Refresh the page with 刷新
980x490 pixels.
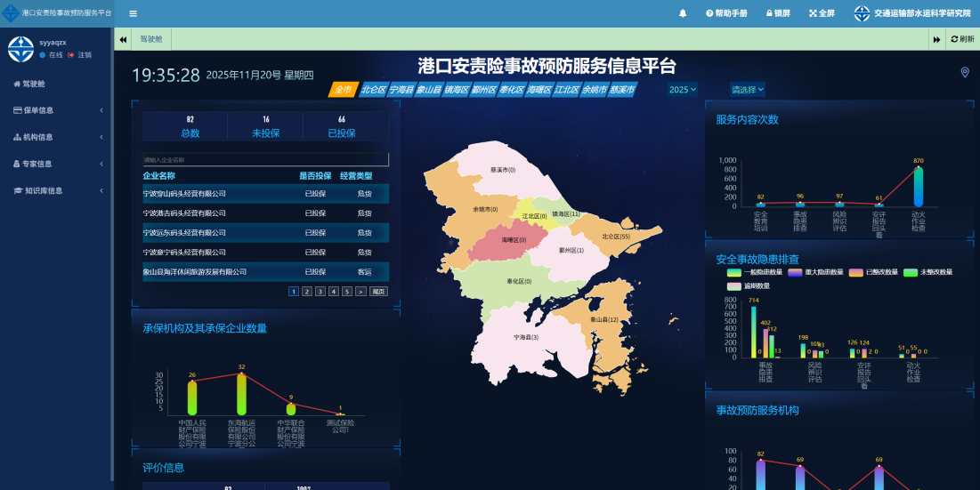coord(962,40)
